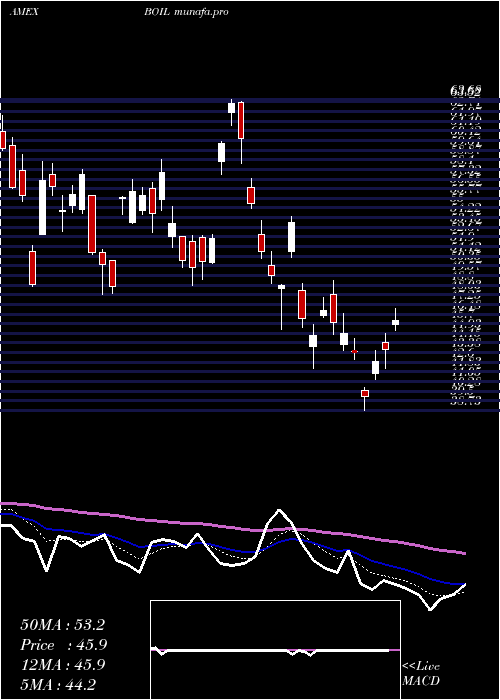
Task: Click the tall white candle near the left edge
Action: point(42,207)
